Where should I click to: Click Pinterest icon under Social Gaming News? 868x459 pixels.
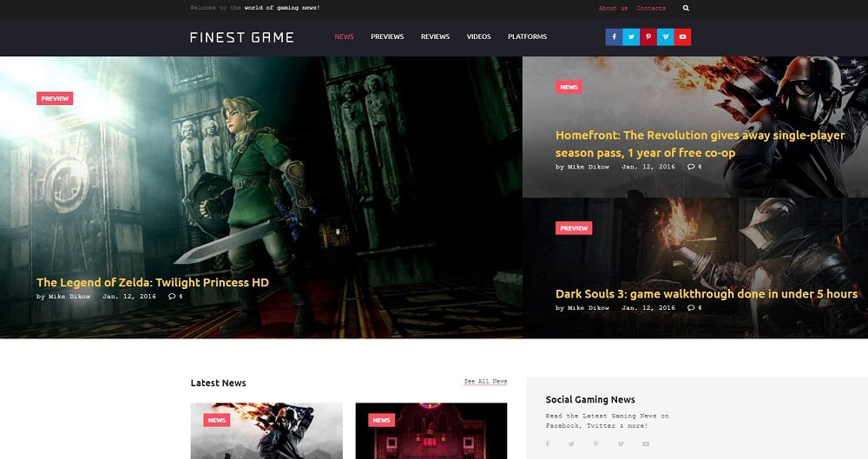(595, 444)
